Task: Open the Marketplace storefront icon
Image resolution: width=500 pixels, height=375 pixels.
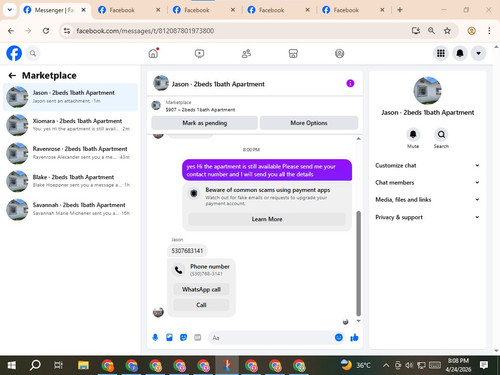Action: pyautogui.click(x=293, y=53)
